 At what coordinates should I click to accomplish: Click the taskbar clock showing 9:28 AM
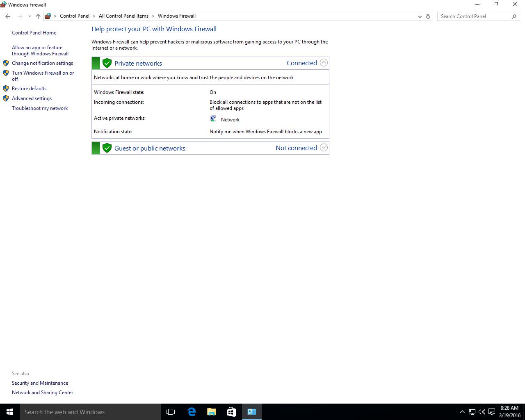click(x=509, y=412)
